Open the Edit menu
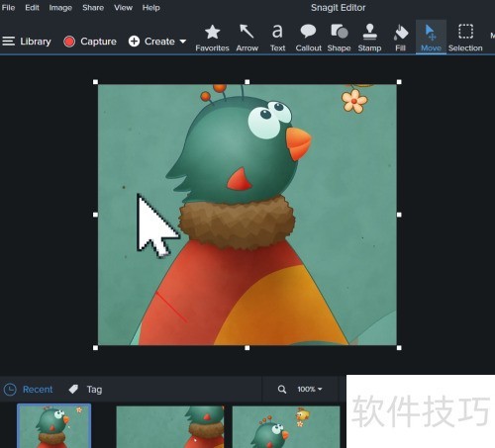 [x=32, y=7]
